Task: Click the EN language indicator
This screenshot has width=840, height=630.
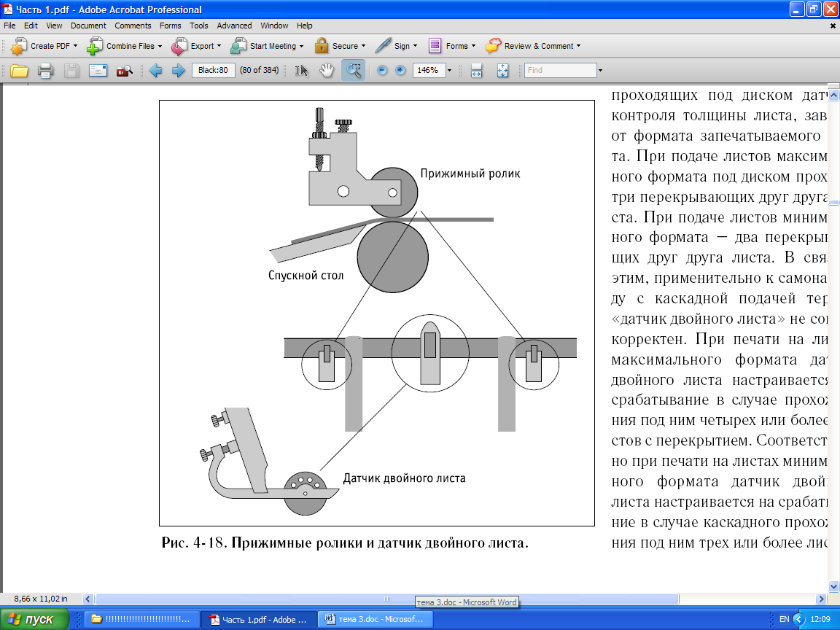Action: tap(784, 619)
